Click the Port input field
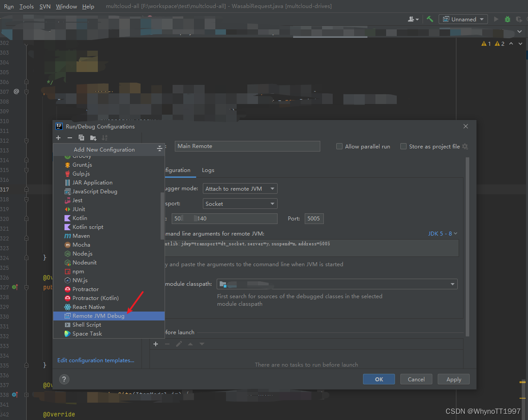Screen dimensions: 528x420 click(314, 218)
